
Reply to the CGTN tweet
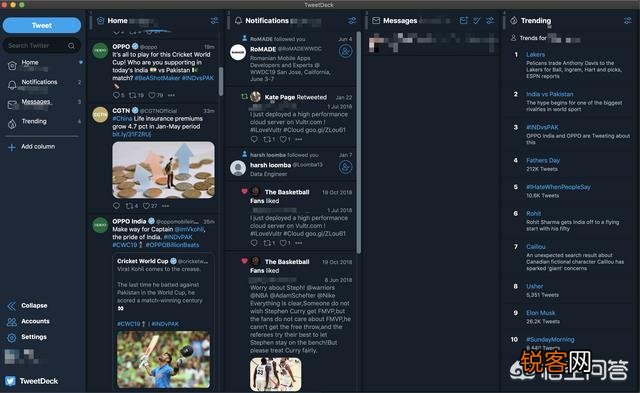pyautogui.click(x=116, y=206)
